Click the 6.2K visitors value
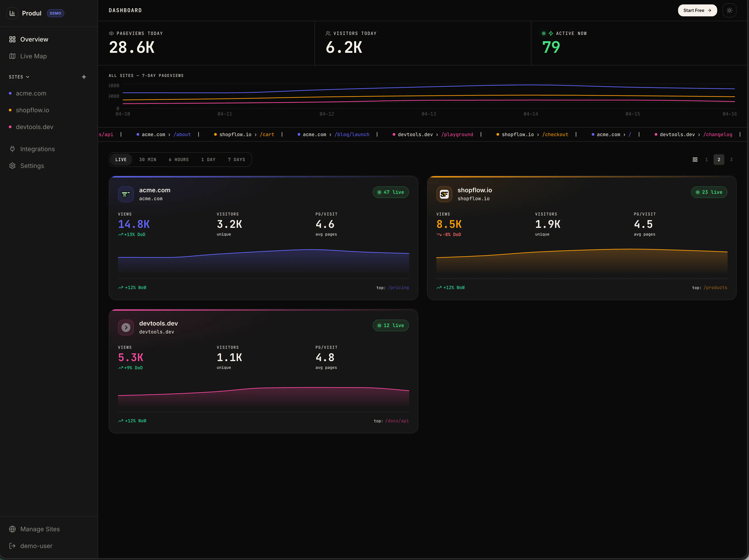 pos(344,48)
